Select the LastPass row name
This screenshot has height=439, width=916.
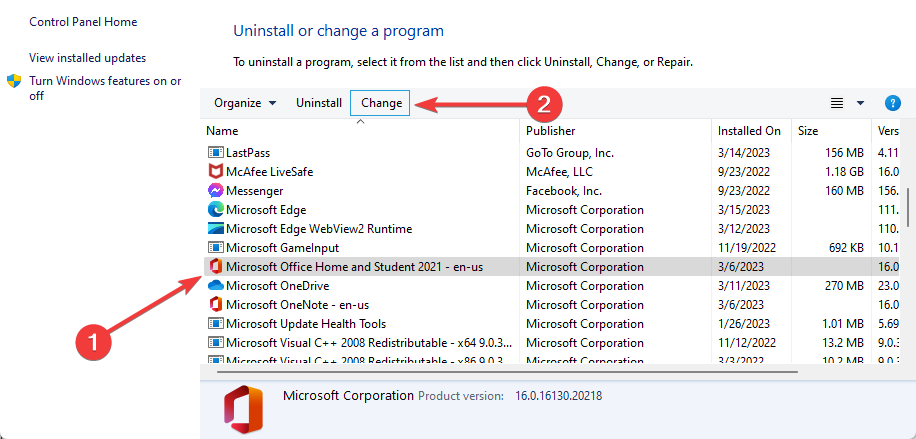tap(248, 153)
